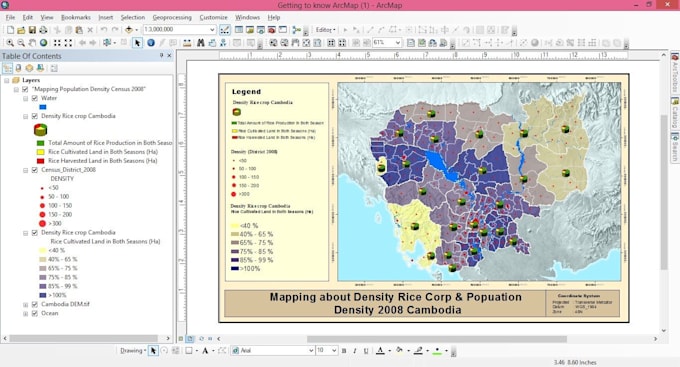Open the Editor dropdown button
This screenshot has width=680, height=367.
pos(325,30)
